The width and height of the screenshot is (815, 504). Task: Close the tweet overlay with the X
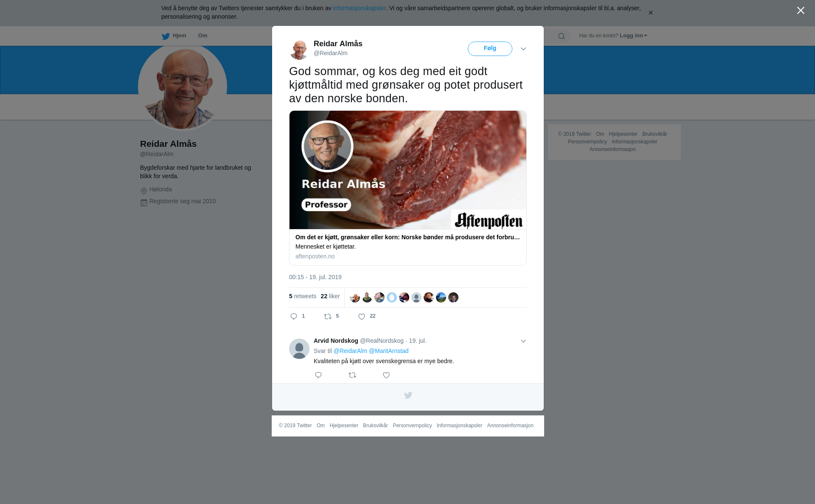pyautogui.click(x=801, y=10)
